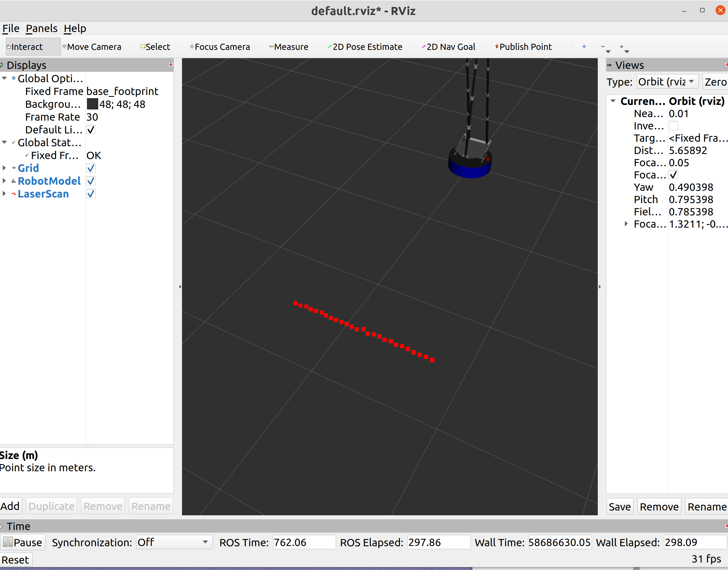Click the Add display button
728x570 pixels.
10,506
